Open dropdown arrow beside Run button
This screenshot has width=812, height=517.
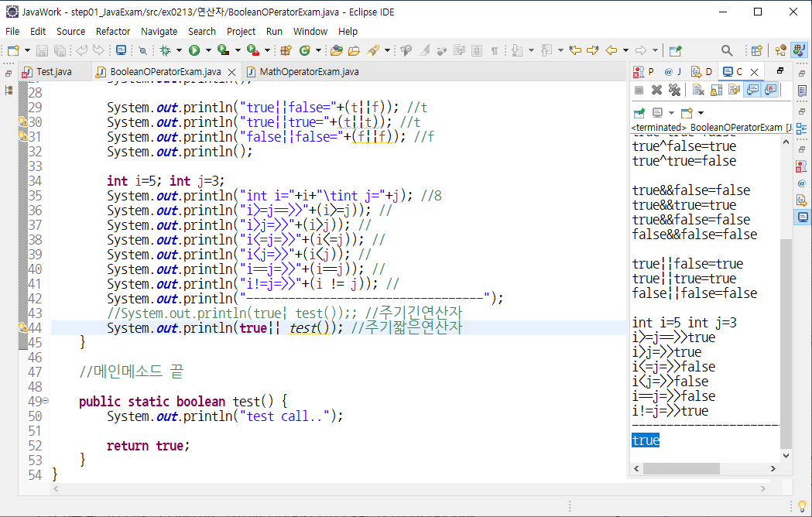[208, 50]
